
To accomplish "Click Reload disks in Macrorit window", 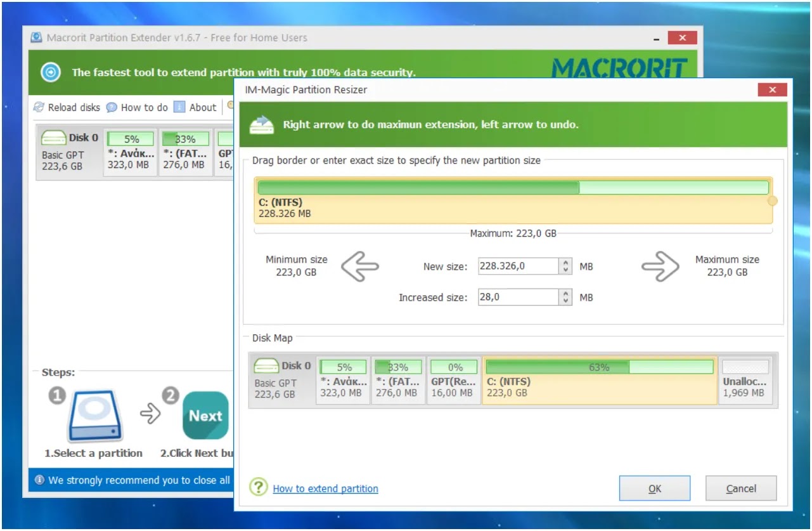I will 67,107.
